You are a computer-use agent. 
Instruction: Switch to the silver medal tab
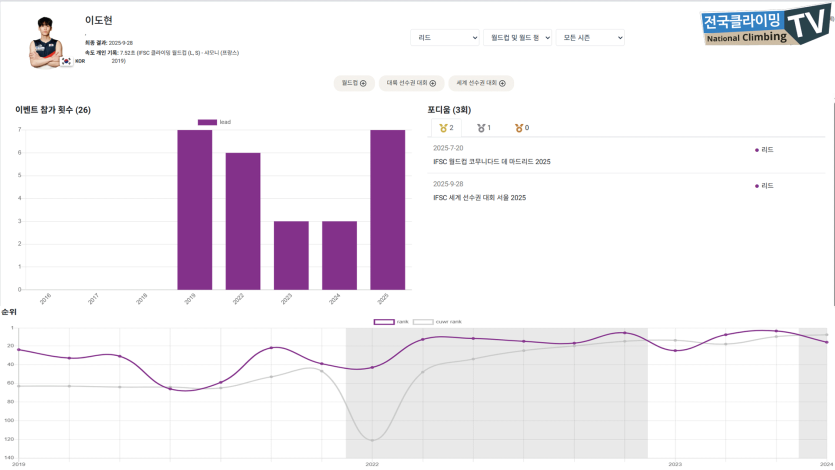(x=484, y=128)
